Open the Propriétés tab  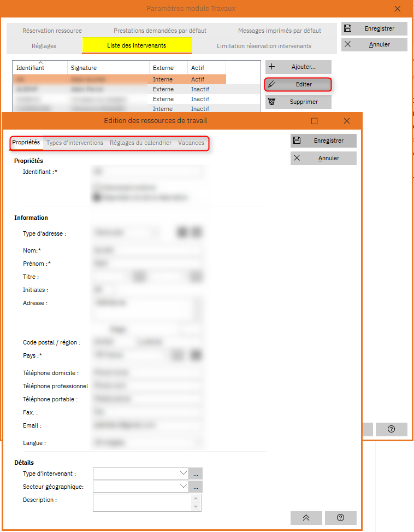click(x=26, y=143)
